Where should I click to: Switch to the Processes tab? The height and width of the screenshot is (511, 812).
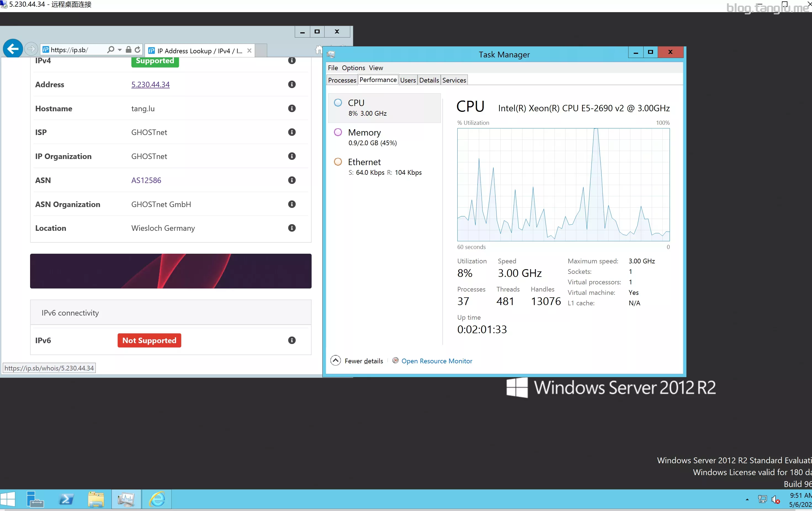tap(342, 80)
